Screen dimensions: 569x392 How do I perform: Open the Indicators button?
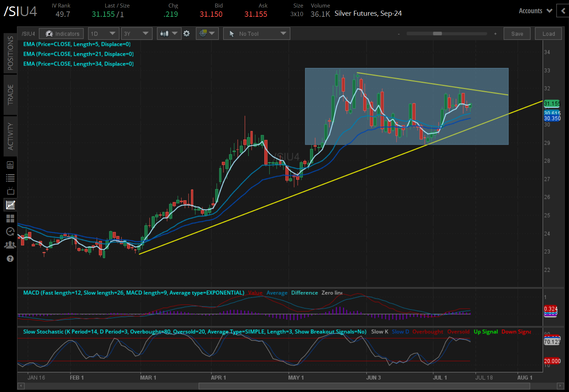click(62, 34)
